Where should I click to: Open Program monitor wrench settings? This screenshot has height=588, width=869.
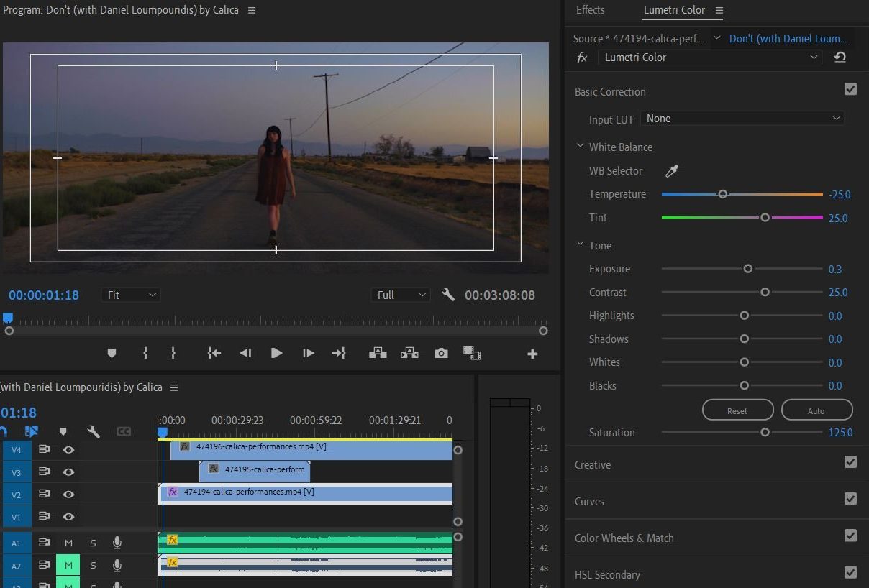pos(448,295)
